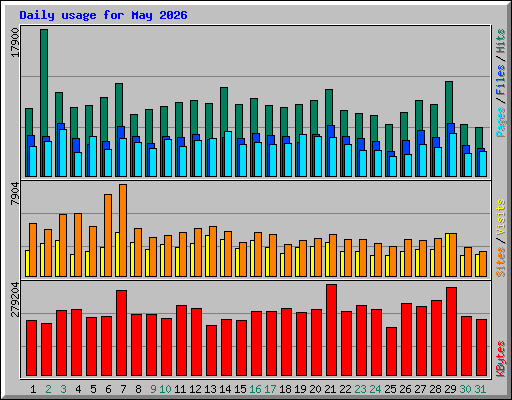
Task: Click day 22 on the date axis
Action: 345,389
